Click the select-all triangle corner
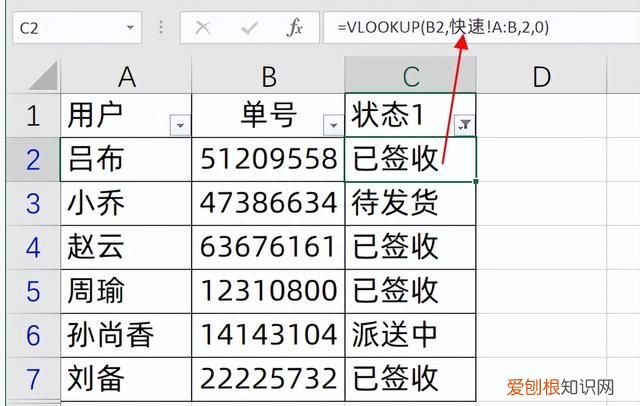Viewport: 640px width, 406px height. [x=43, y=75]
